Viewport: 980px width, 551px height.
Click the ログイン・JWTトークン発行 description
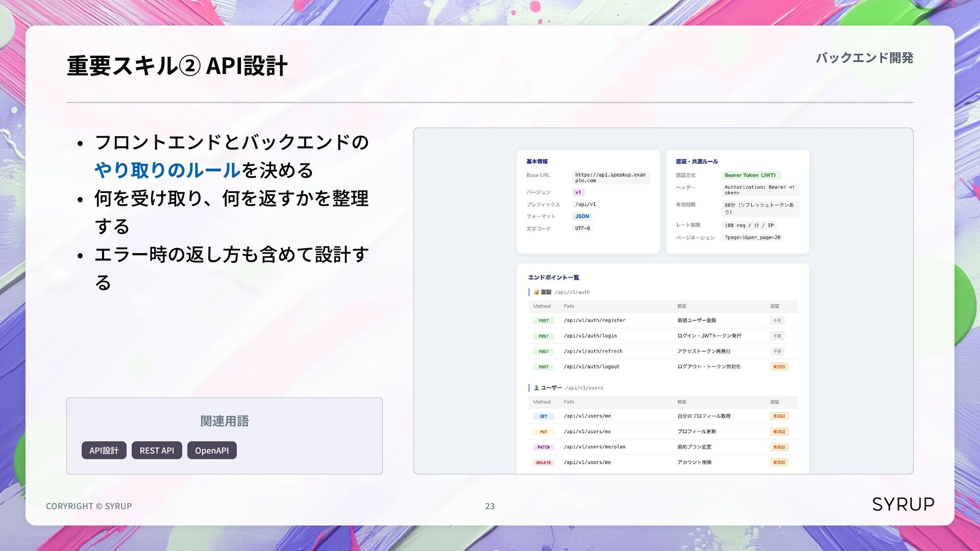(x=709, y=336)
